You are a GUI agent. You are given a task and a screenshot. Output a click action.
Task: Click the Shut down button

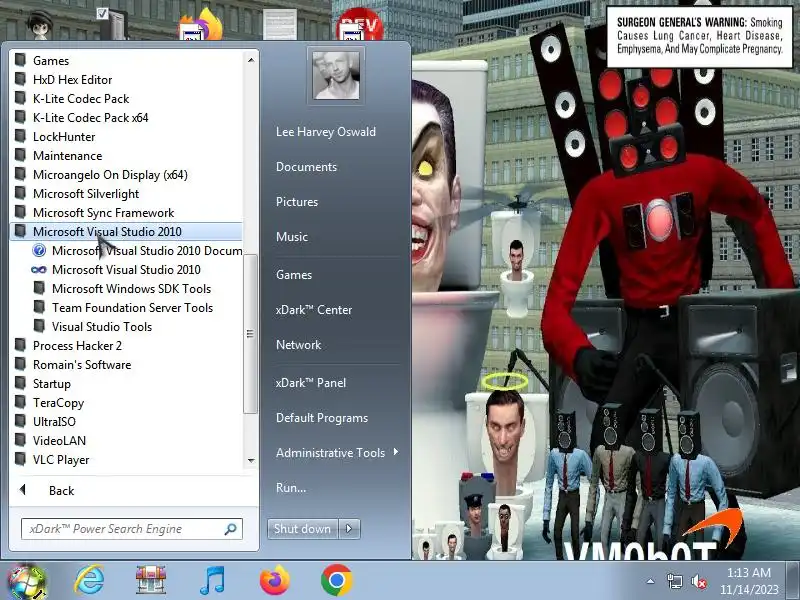click(x=303, y=529)
